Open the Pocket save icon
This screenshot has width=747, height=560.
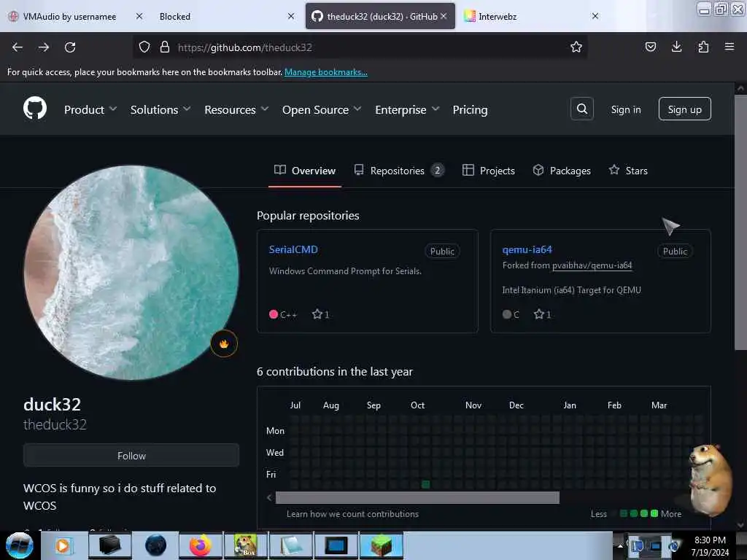[650, 47]
